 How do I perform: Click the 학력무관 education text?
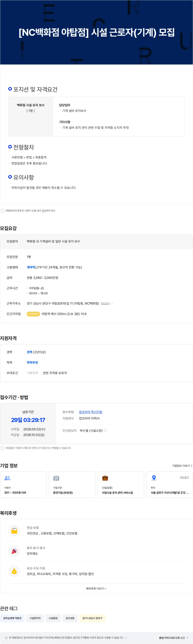(x=32, y=362)
